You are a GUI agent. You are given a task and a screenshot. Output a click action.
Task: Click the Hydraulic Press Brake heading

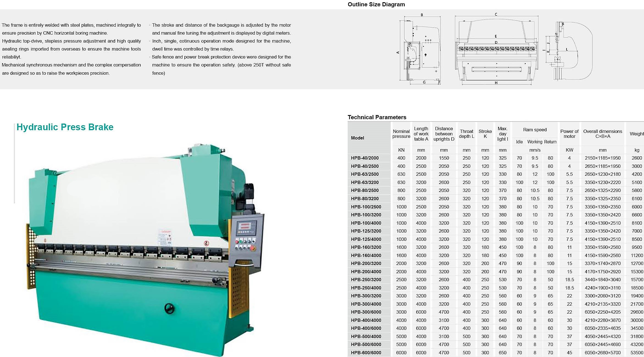click(65, 127)
